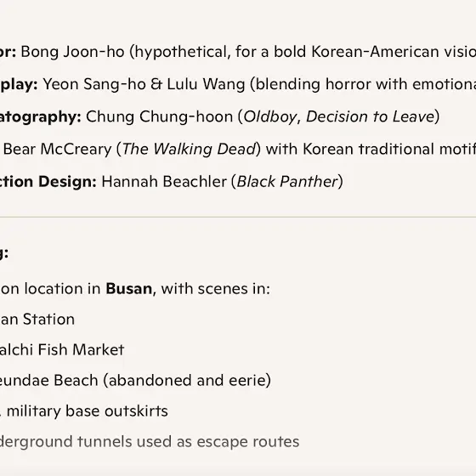
Task: Click the text Yeon Sang-ho
Action: coord(94,84)
